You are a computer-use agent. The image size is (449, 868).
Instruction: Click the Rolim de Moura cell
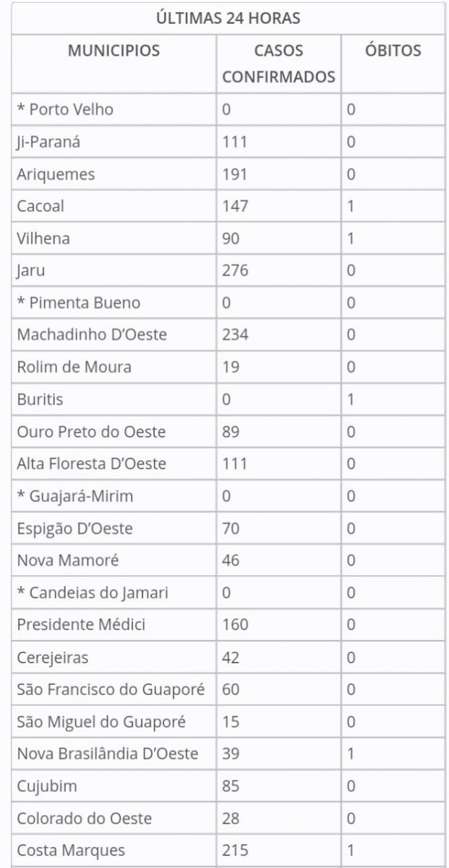tap(74, 367)
